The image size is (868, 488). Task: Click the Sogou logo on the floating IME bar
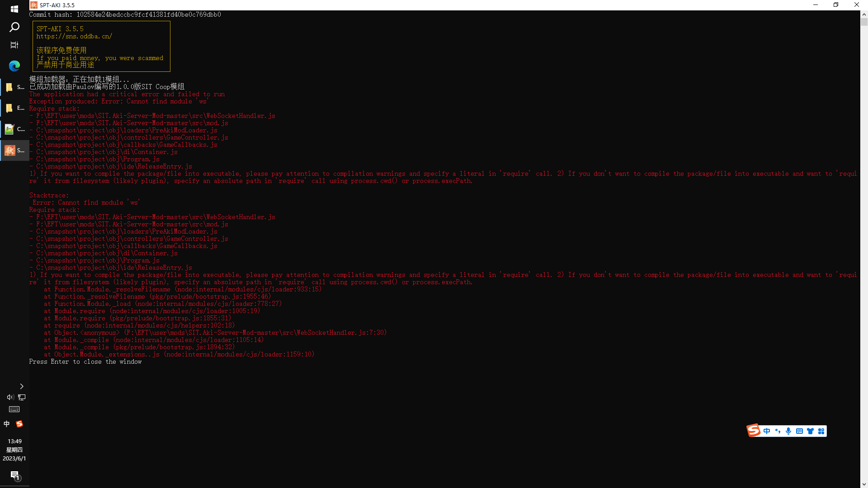click(754, 430)
